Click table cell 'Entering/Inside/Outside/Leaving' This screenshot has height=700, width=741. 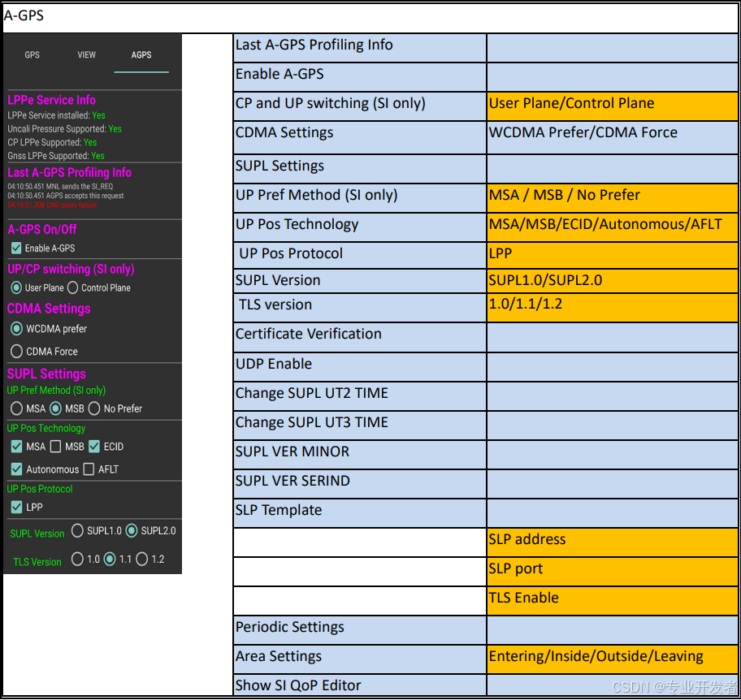[613, 660]
